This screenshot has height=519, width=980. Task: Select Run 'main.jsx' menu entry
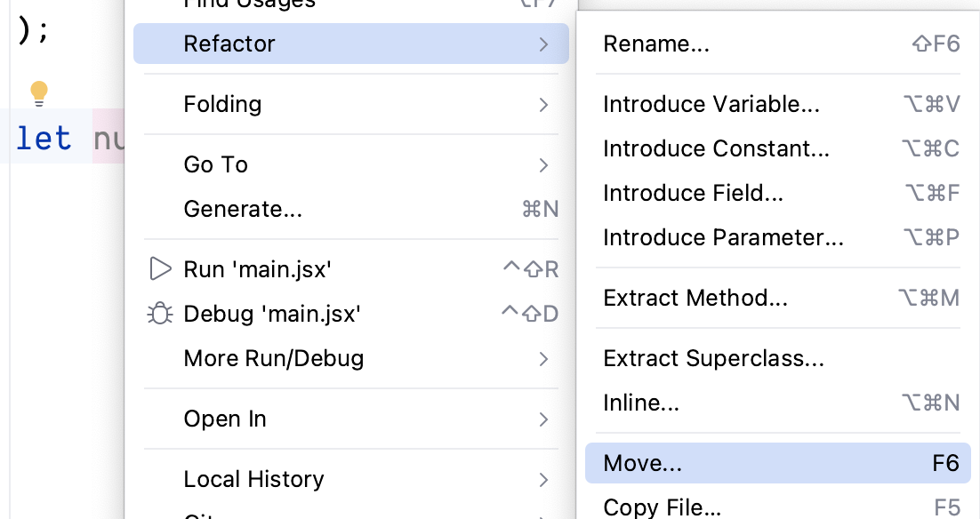257,269
